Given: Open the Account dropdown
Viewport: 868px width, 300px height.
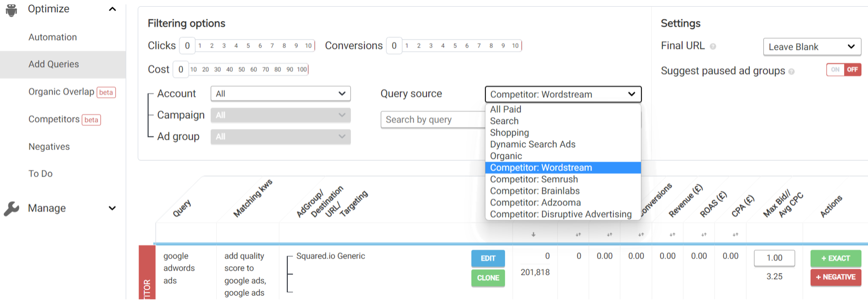Looking at the screenshot, I should tap(281, 94).
